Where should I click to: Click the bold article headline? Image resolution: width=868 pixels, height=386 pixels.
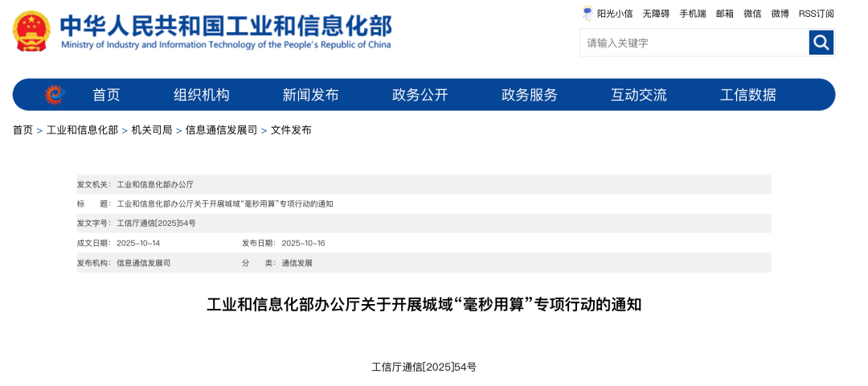click(424, 305)
